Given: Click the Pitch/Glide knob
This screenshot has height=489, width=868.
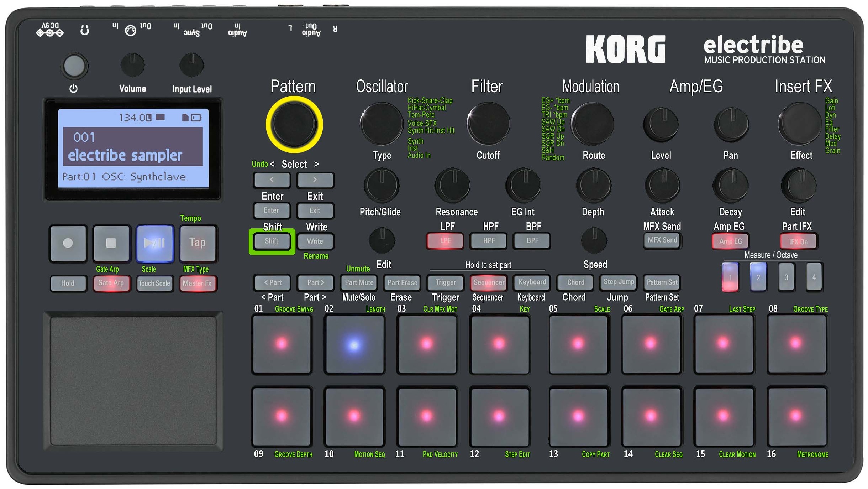Looking at the screenshot, I should [382, 186].
